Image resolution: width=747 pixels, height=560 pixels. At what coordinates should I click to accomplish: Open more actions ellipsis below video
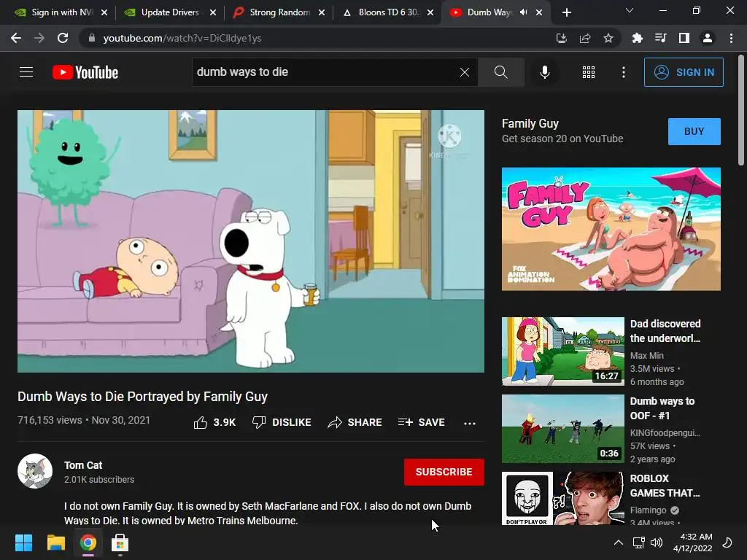tap(470, 423)
